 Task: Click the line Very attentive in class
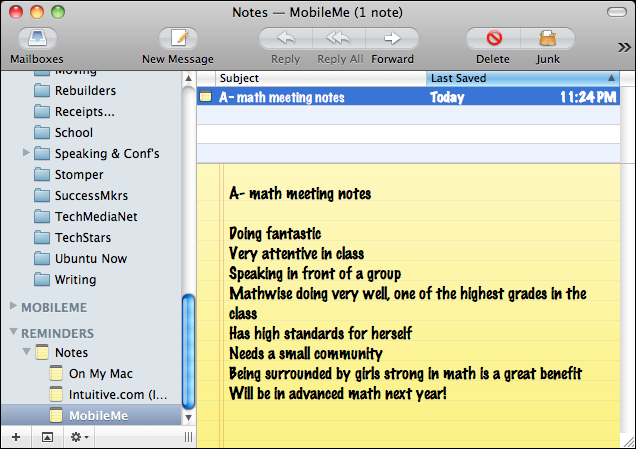[296, 254]
